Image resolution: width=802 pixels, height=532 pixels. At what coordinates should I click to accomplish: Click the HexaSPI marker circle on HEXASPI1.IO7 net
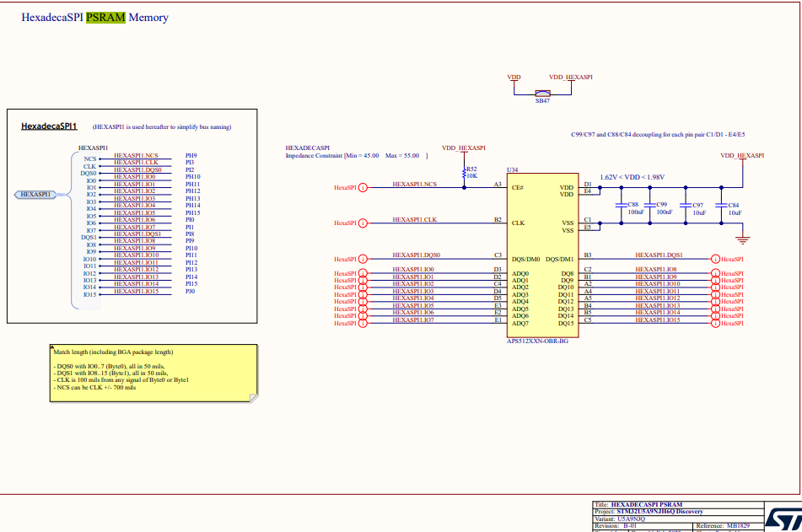point(363,323)
